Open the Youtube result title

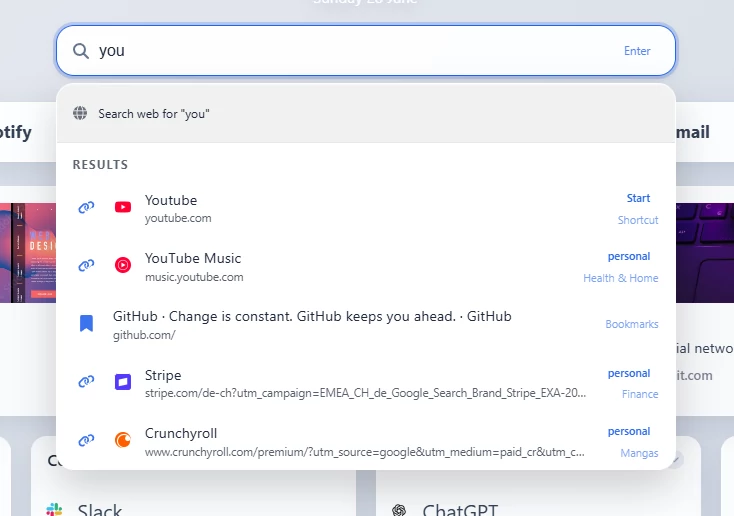pos(171,200)
